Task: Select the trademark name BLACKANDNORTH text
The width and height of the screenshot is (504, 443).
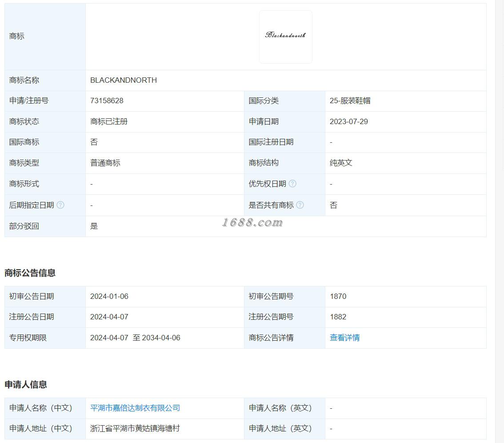Action: [124, 80]
